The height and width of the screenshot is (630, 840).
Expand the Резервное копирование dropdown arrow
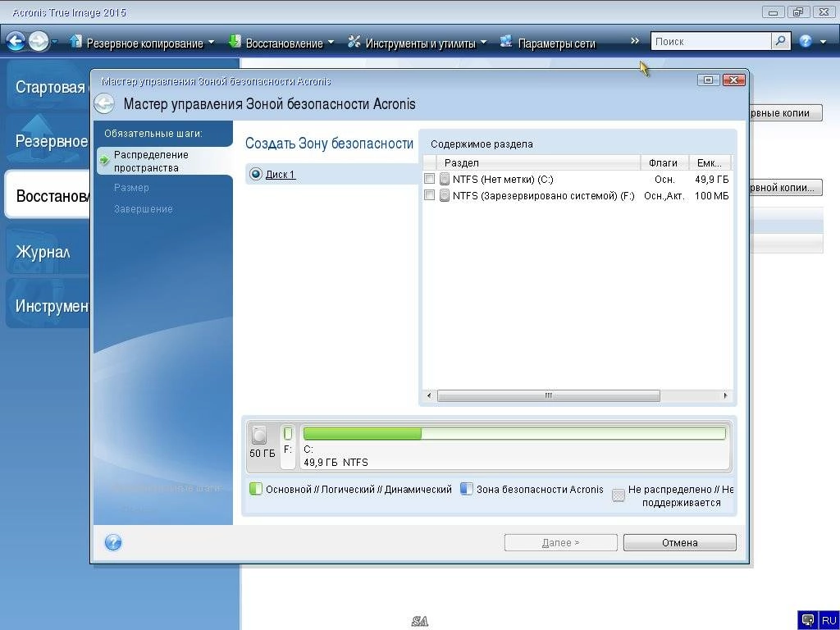point(211,42)
